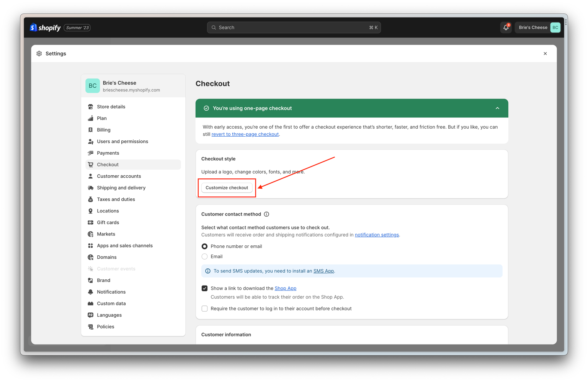
Task: Open Apps and sales channels
Action: (x=133, y=246)
